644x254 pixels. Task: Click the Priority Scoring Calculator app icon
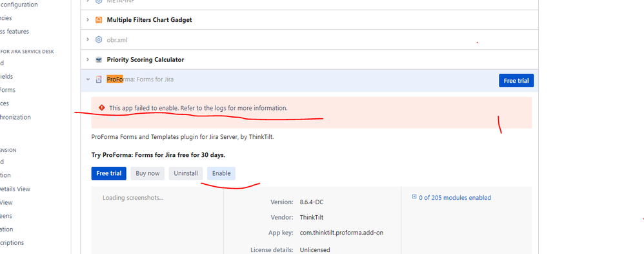99,59
